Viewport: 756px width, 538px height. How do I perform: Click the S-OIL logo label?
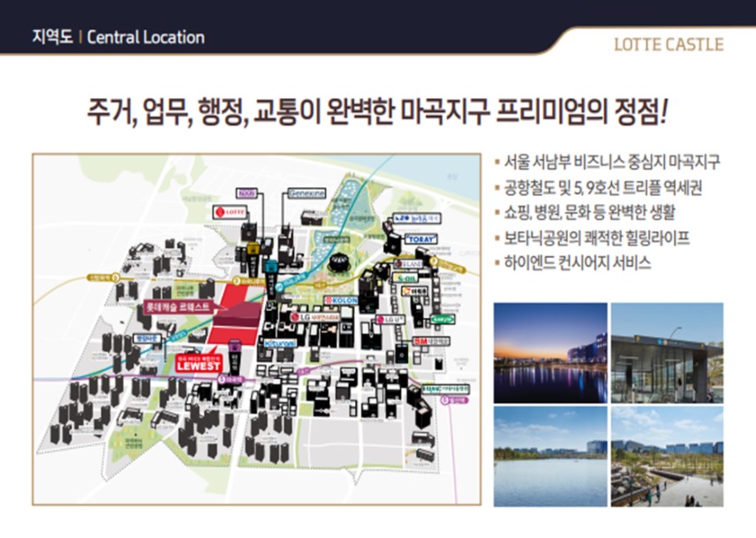pos(404,278)
